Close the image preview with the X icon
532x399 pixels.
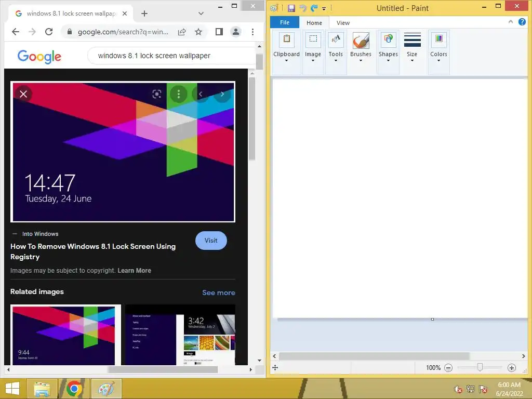[23, 94]
